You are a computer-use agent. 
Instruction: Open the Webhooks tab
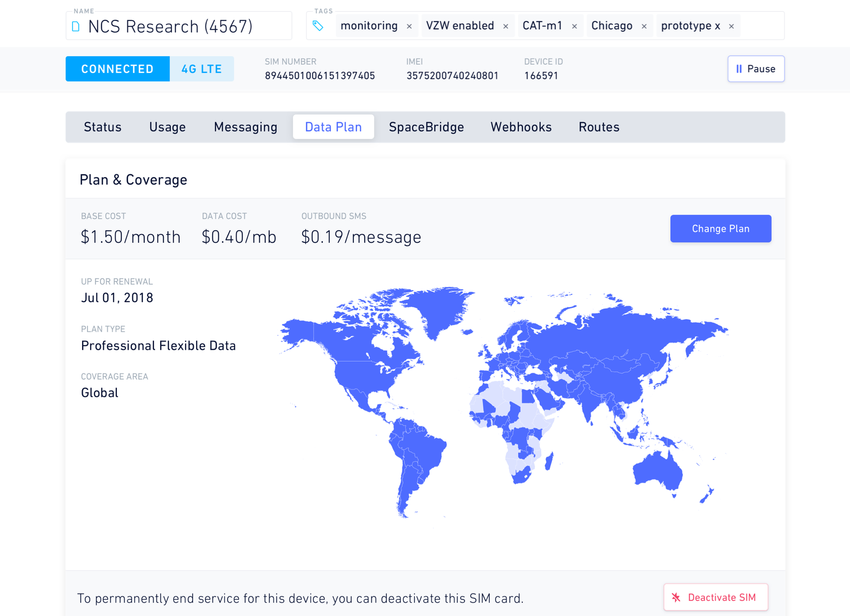coord(521,127)
